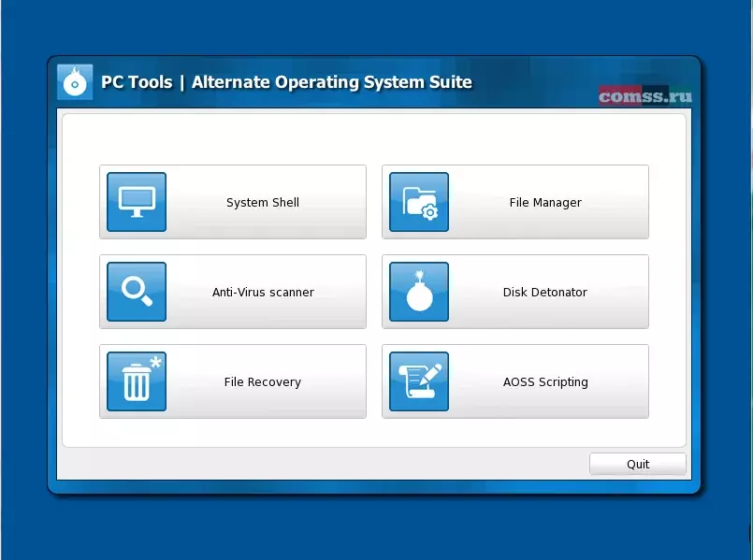The width and height of the screenshot is (753, 560).
Task: Open File Recovery using trash bin icon
Action: (137, 381)
